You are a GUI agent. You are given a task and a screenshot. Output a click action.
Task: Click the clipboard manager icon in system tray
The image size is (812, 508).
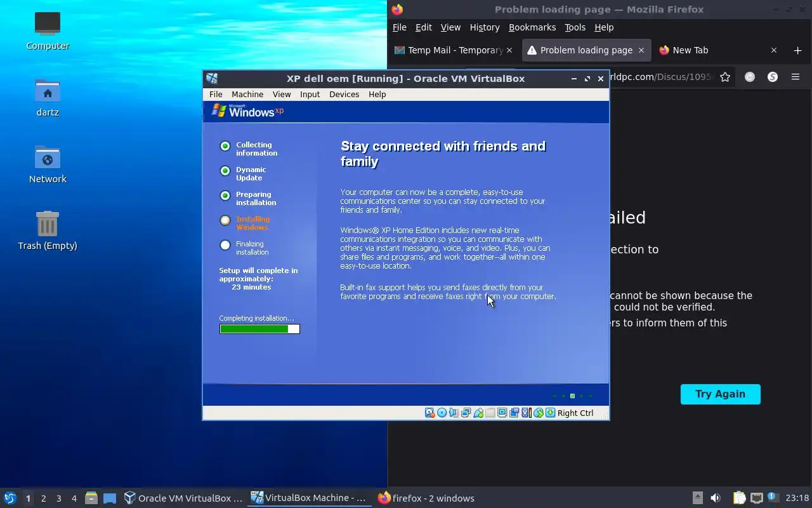pyautogui.click(x=739, y=498)
